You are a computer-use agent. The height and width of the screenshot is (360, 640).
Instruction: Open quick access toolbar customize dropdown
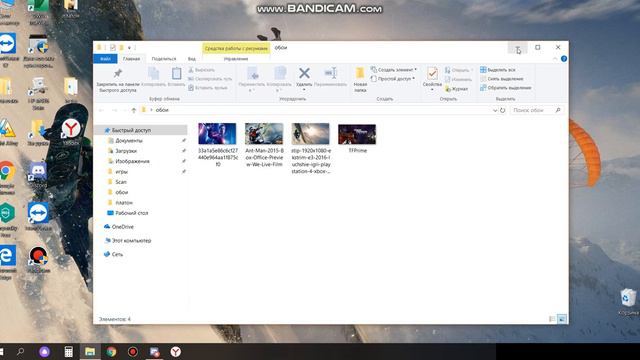129,48
